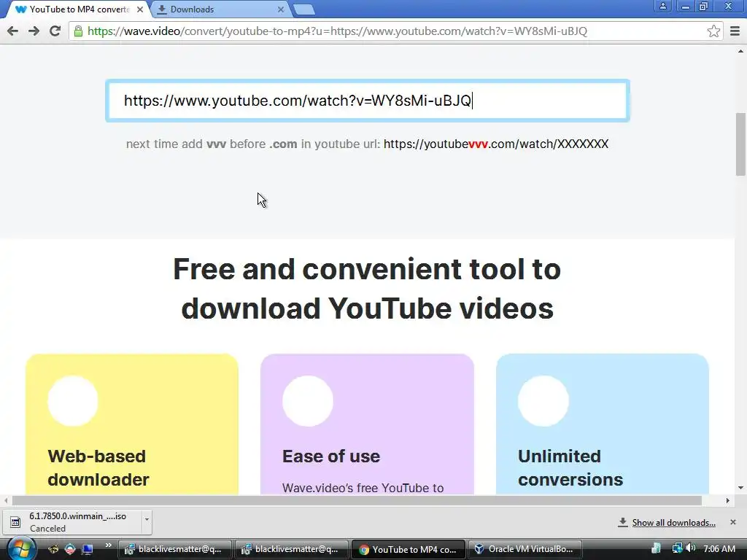
Task: Open the Chrome user profile button
Action: (662, 6)
